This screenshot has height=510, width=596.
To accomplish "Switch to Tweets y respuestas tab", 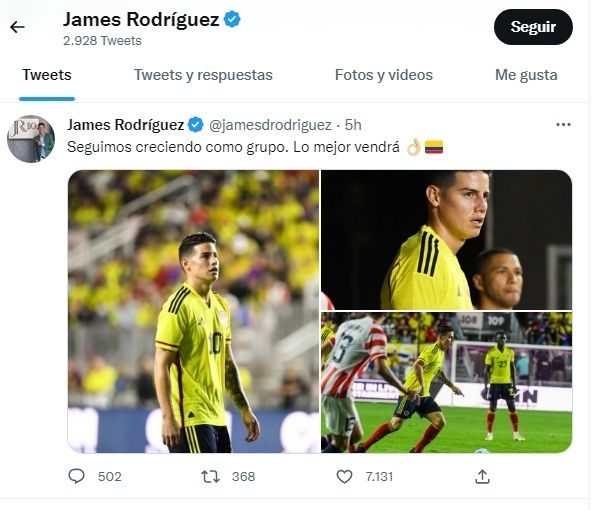I will [203, 75].
